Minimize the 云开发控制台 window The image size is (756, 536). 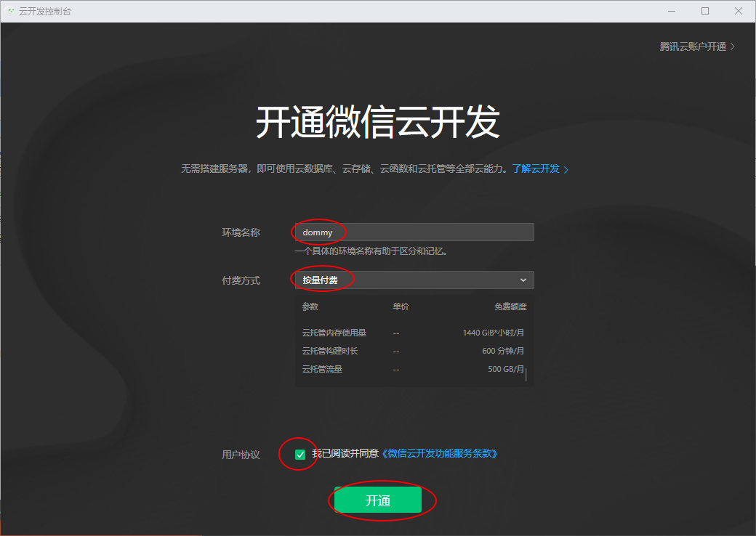pos(672,11)
